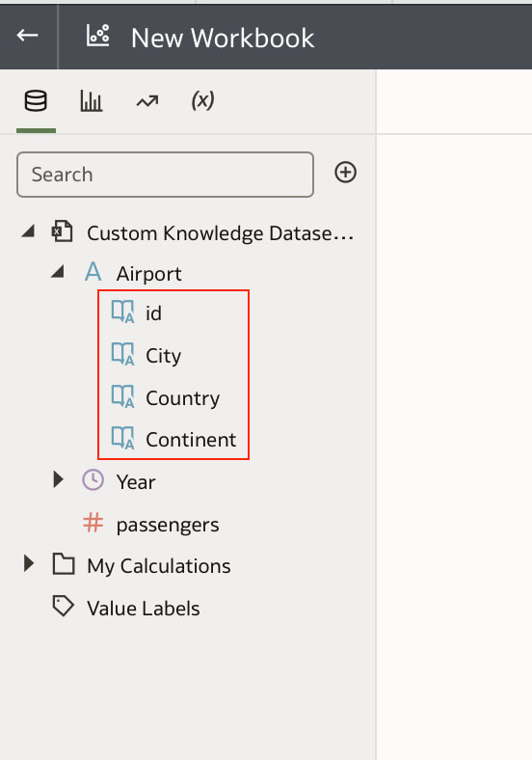
Task: Select Value Labels
Action: coord(144,609)
